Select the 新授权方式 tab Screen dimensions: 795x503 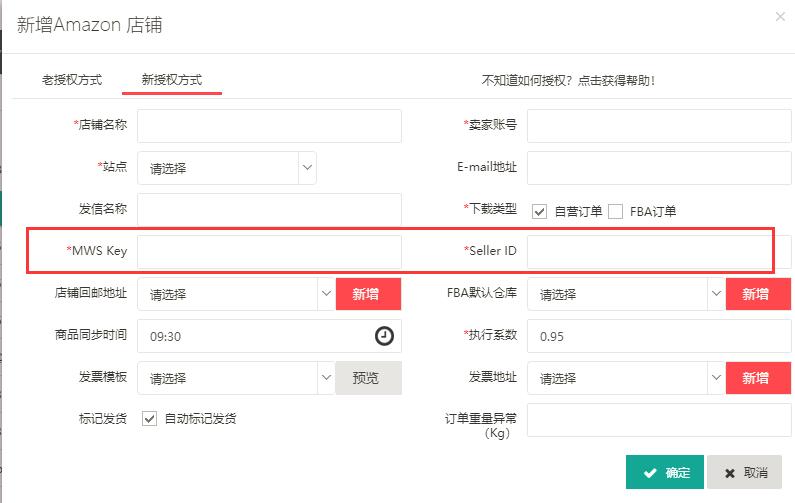(172, 80)
